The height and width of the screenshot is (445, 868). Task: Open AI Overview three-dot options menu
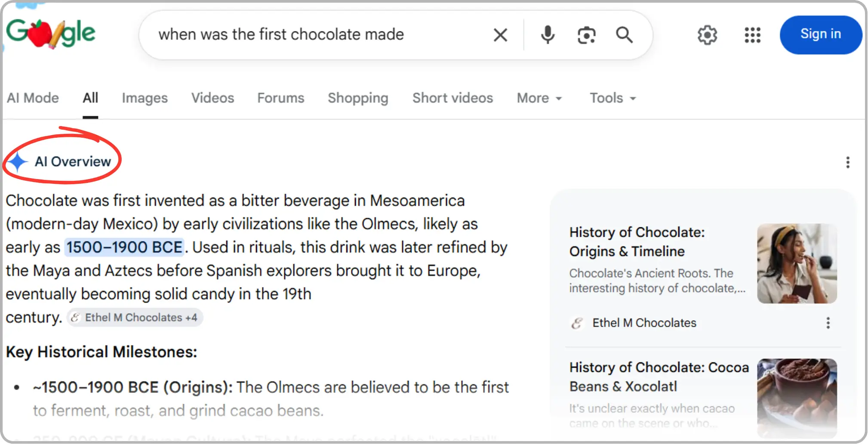coord(847,162)
